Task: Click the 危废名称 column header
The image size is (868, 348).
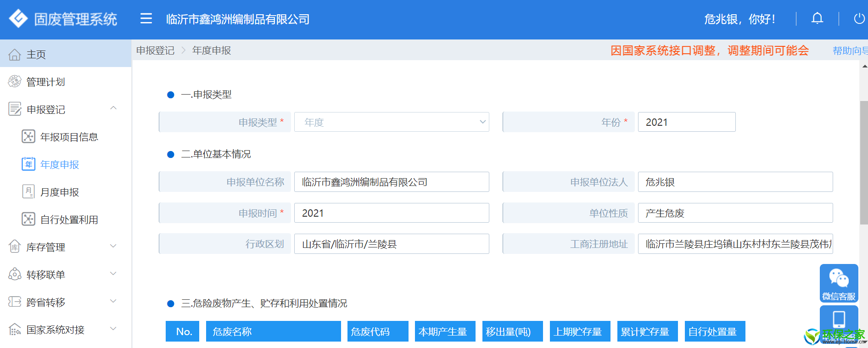Action: [274, 331]
